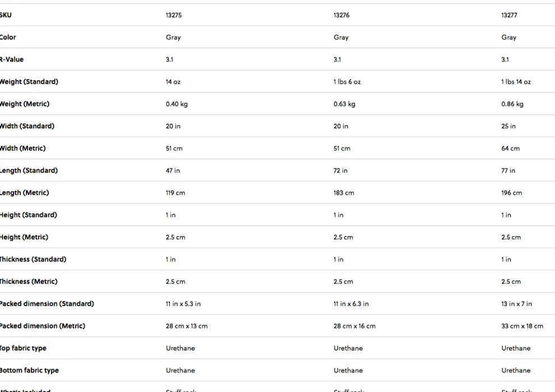The width and height of the screenshot is (555, 392).
Task: Click the 47 in length value
Action: (x=173, y=170)
